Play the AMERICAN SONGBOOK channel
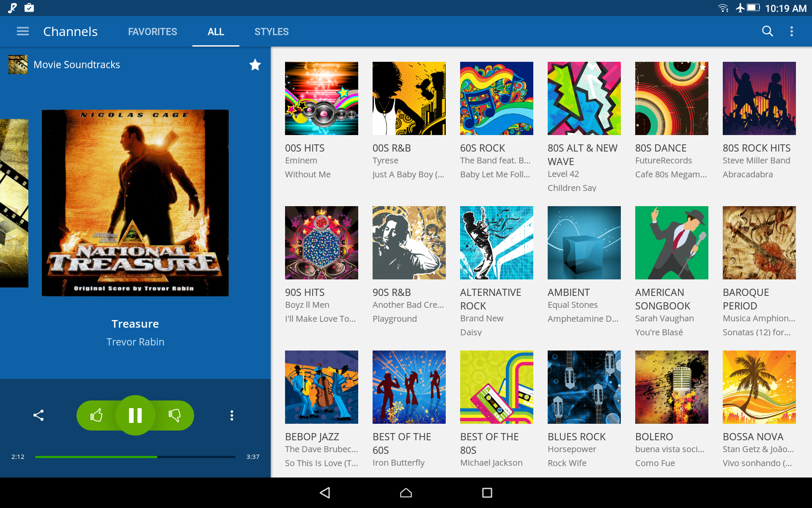 (x=672, y=243)
